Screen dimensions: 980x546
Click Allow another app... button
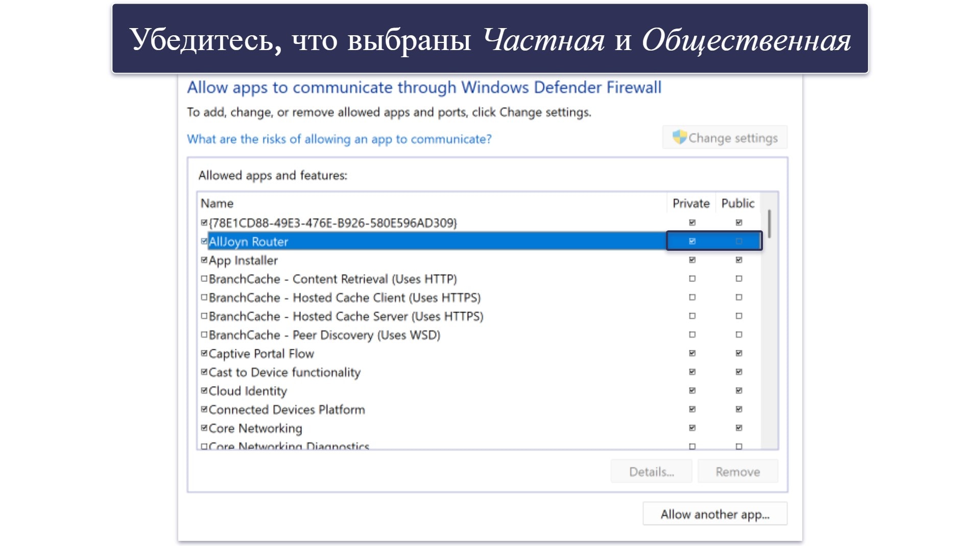715,514
